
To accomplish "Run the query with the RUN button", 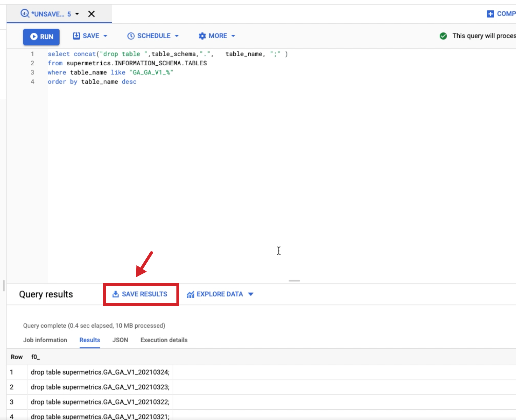I will [x=41, y=37].
